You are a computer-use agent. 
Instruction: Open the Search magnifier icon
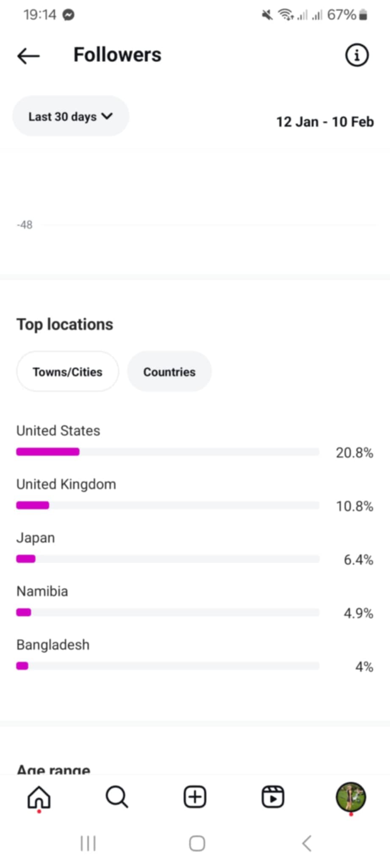(x=117, y=797)
